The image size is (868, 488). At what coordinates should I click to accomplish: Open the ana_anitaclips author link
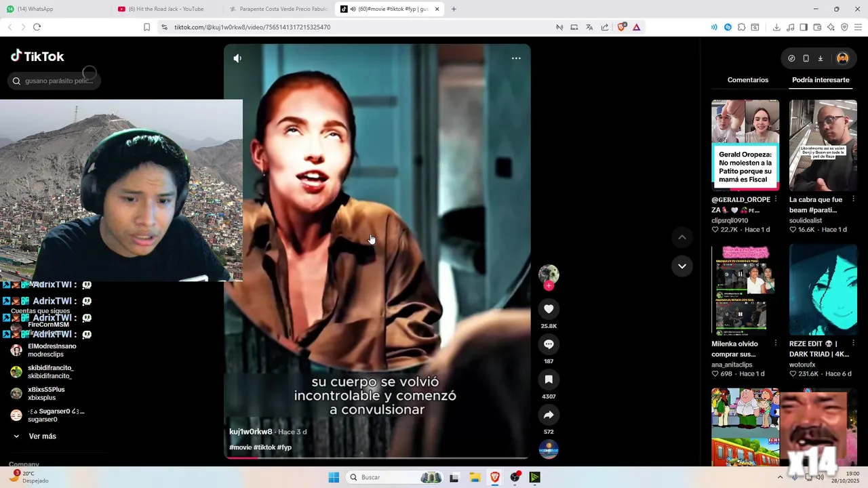(732, 365)
